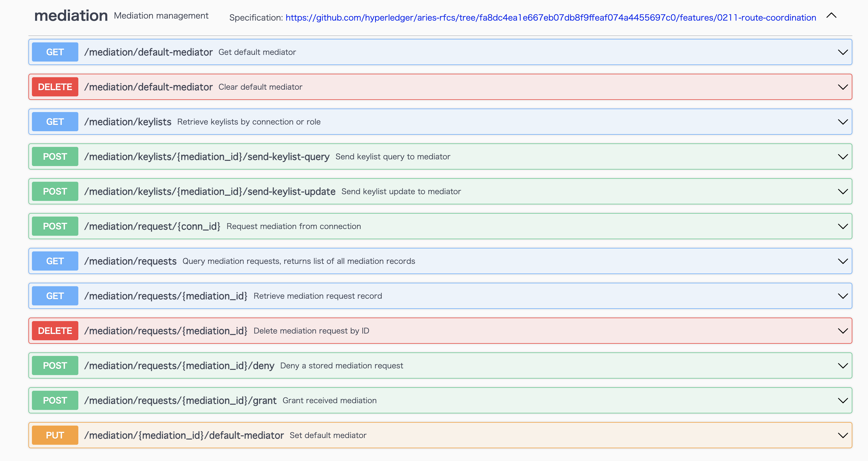Click 'Retrieve mediation request record' text
This screenshot has height=461, width=868.
318,296
